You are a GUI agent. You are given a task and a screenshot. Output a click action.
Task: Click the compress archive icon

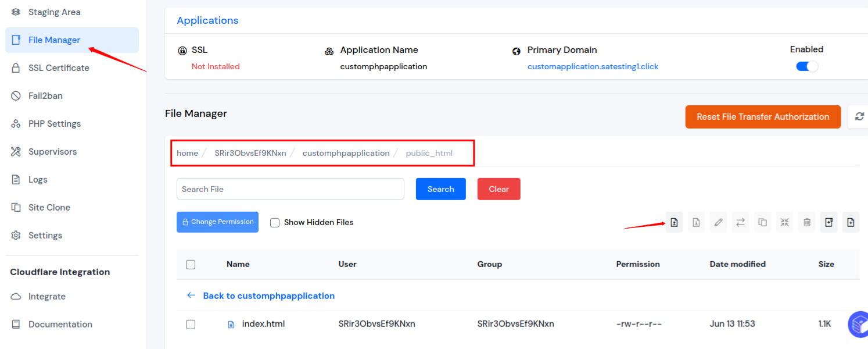[784, 222]
